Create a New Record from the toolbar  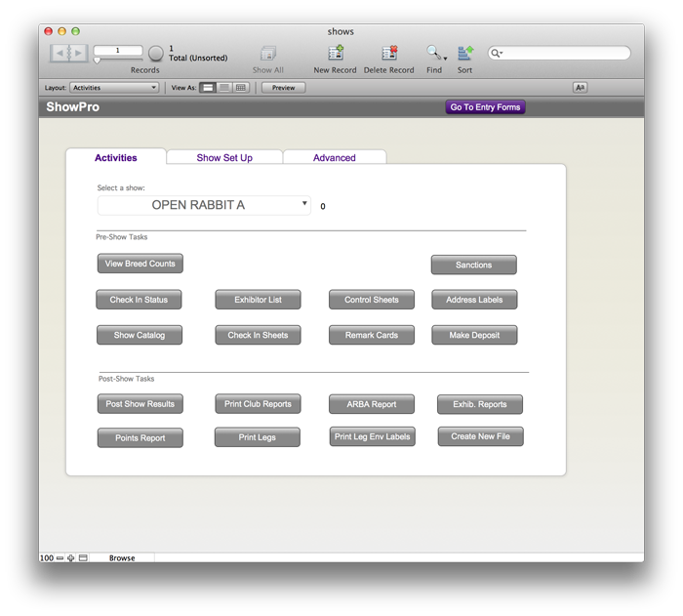pyautogui.click(x=336, y=53)
